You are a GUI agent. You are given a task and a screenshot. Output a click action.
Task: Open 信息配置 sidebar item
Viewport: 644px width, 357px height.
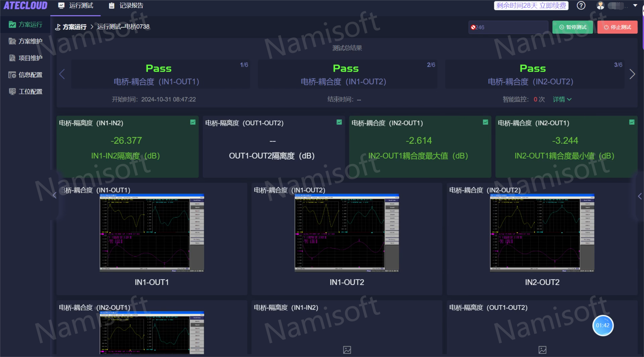tap(25, 75)
